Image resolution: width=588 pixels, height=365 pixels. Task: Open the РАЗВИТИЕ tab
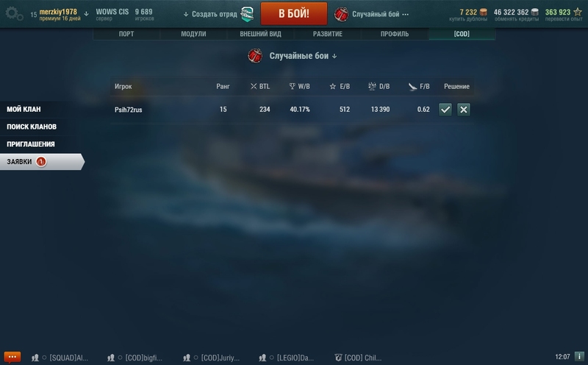coord(327,34)
